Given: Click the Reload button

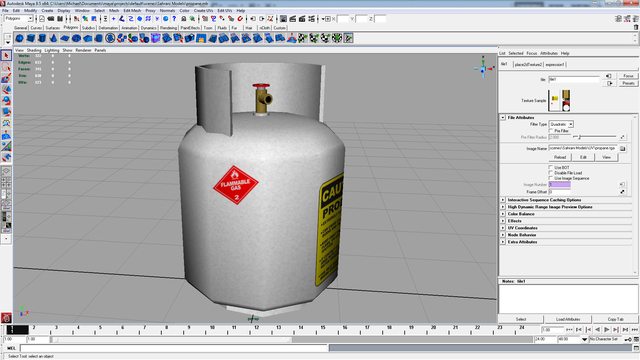Looking at the screenshot, I should click(560, 157).
